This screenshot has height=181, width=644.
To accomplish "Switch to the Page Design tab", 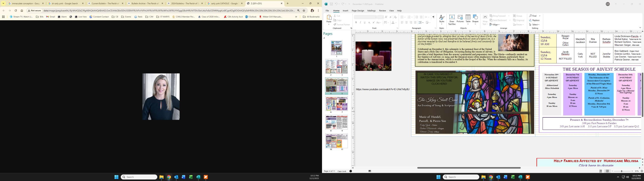I will point(358,11).
